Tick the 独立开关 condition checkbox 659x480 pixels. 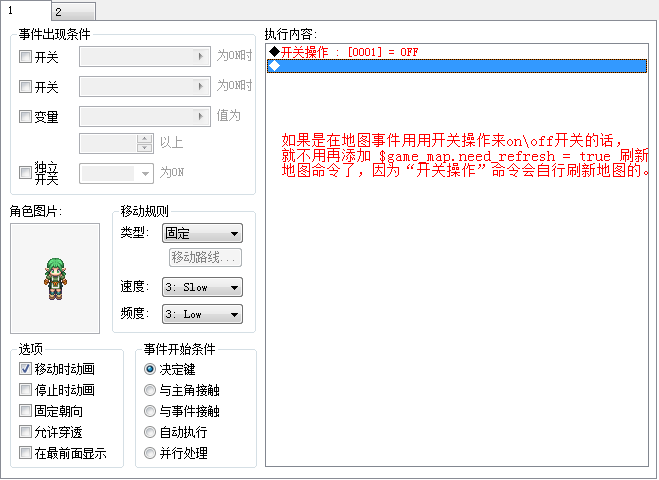tap(25, 172)
